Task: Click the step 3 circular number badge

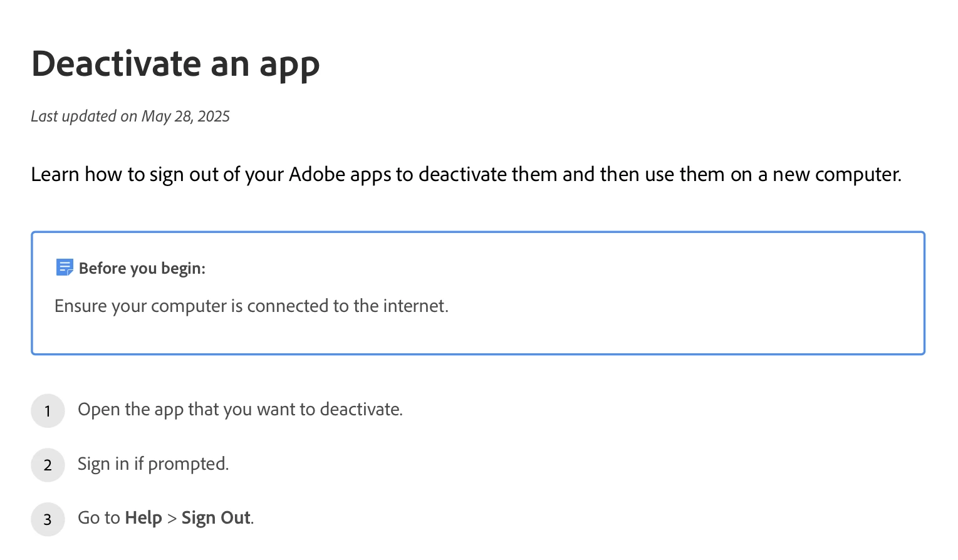Action: click(48, 519)
